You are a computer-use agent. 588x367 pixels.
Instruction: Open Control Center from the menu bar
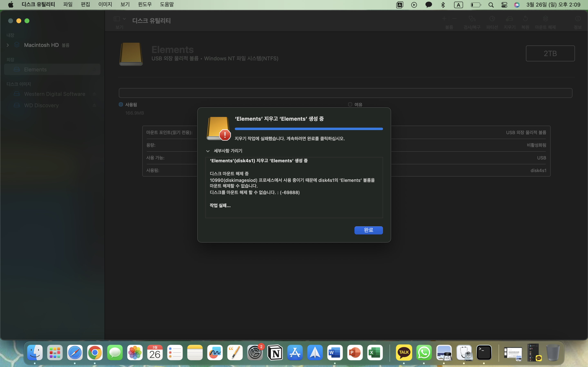(504, 5)
